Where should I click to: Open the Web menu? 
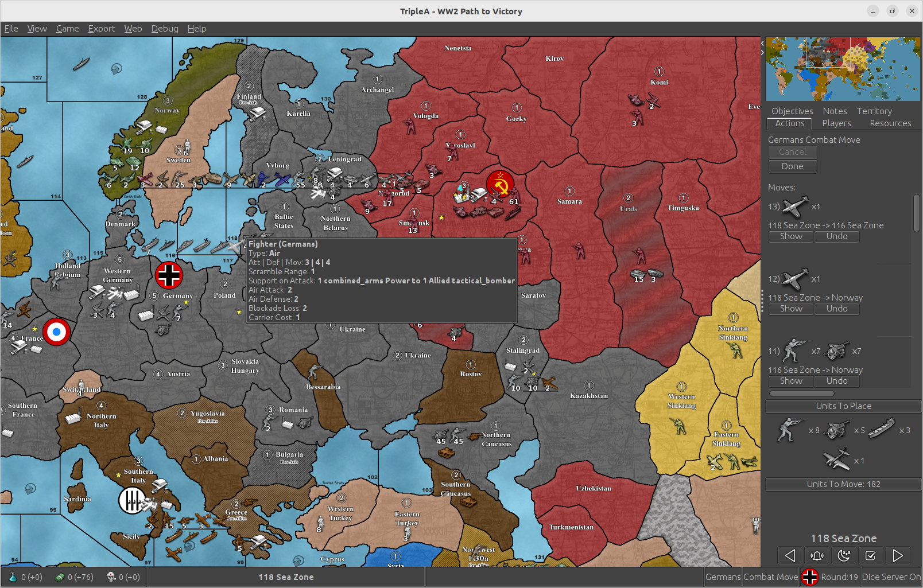133,28
